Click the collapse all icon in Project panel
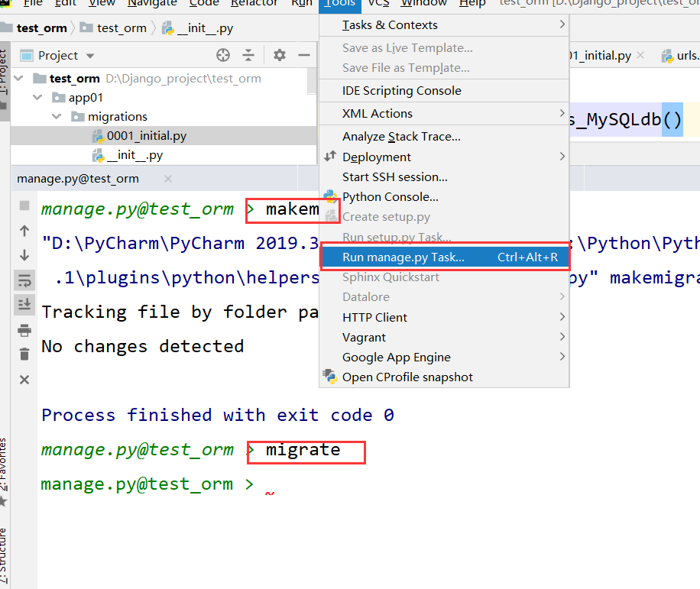This screenshot has width=700, height=589. point(248,55)
